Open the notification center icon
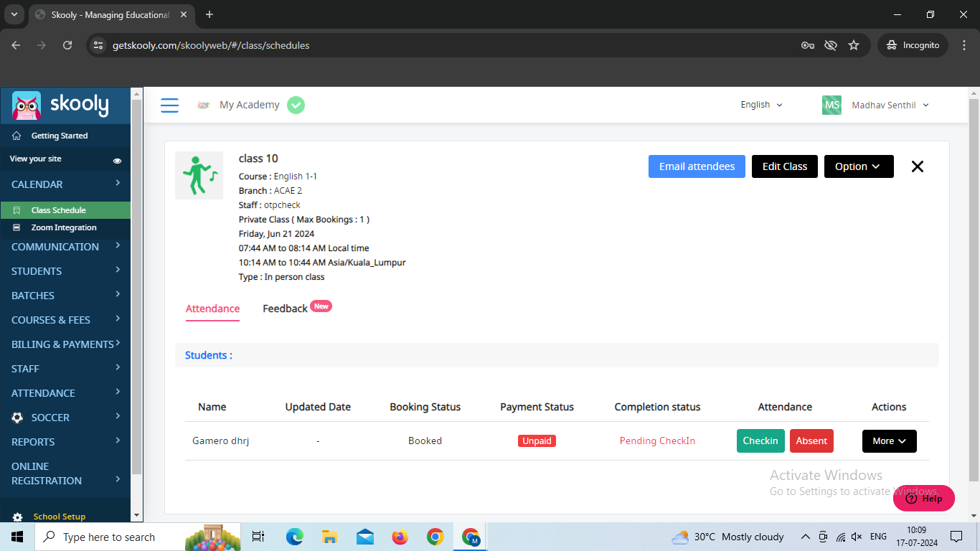Screen dimensions: 980x551 956,537
